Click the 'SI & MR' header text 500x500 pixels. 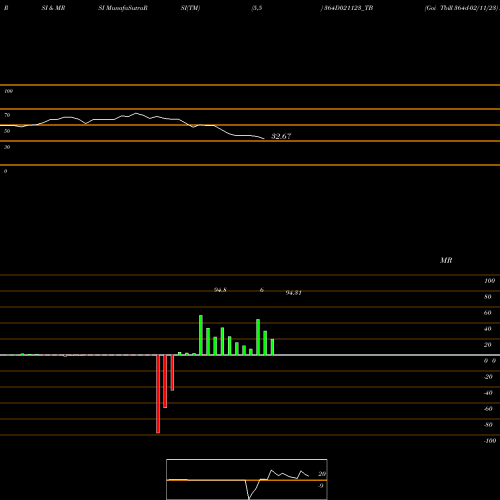[53, 8]
